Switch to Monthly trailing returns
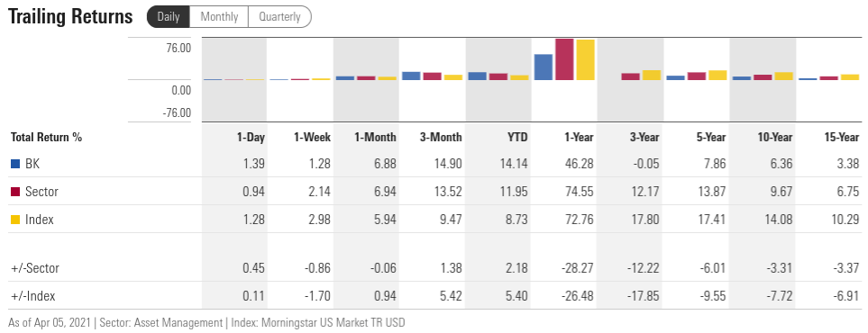The image size is (868, 333). click(x=219, y=16)
